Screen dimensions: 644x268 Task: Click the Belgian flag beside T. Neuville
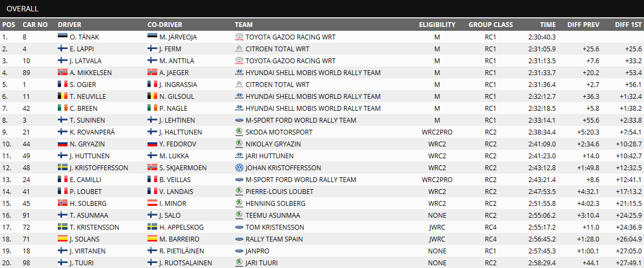(x=63, y=97)
